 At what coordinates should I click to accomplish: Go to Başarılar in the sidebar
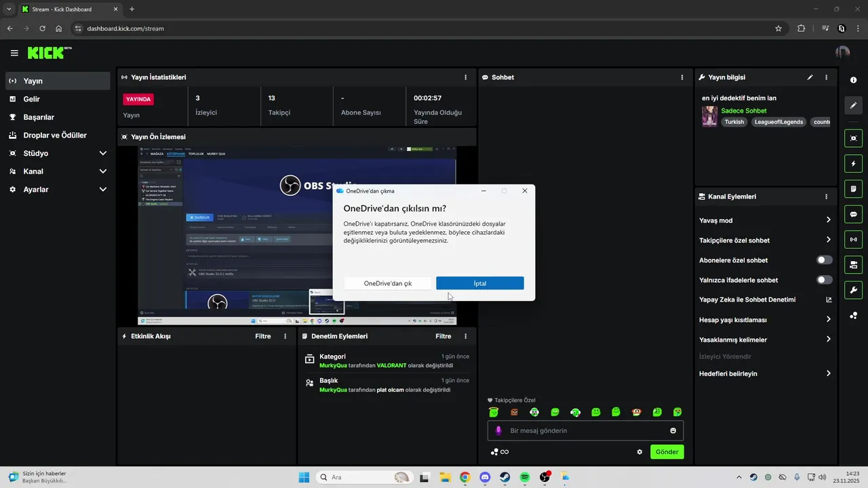tap(58, 117)
